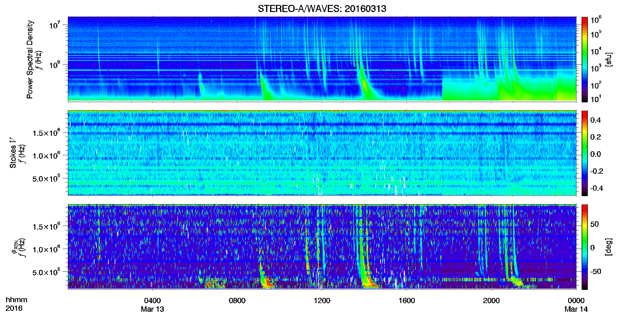Click the 10^7 frequency tick label
This screenshot has width=644, height=332.
[x=55, y=25]
